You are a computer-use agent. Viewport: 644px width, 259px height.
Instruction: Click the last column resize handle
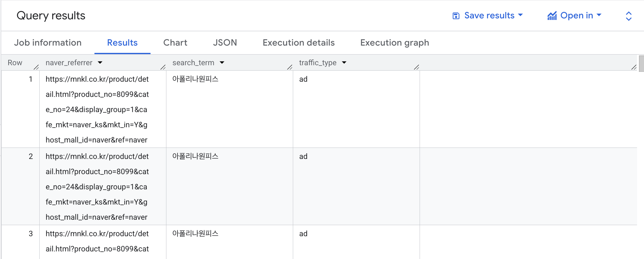[x=634, y=67]
